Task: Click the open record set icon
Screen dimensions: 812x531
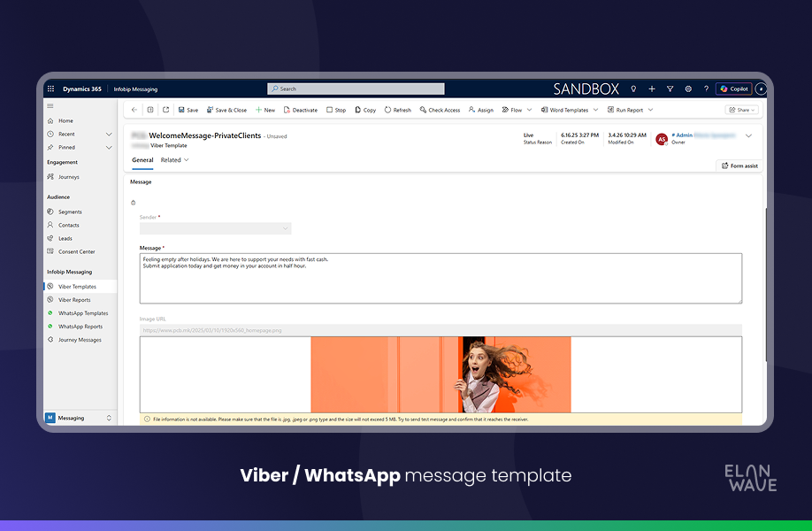Action: point(150,110)
